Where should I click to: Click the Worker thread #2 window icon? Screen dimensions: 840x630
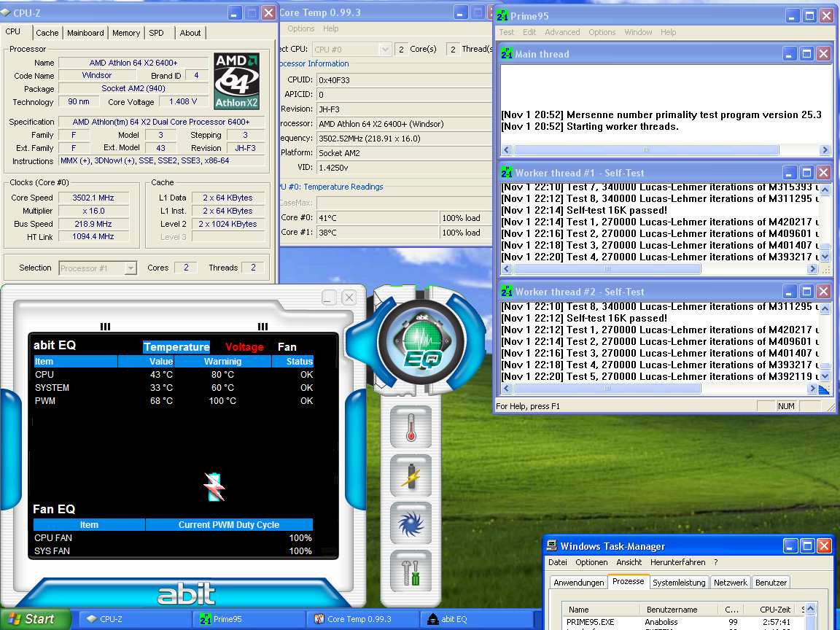click(x=507, y=292)
